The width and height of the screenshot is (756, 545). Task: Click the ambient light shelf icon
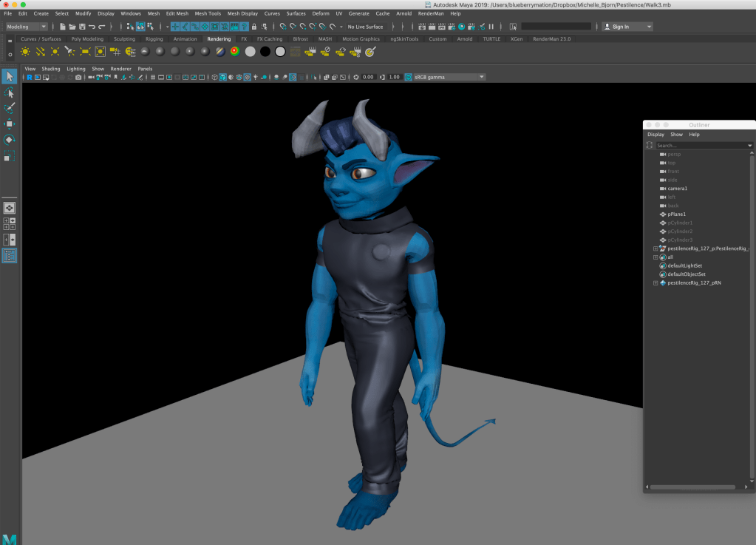click(25, 51)
